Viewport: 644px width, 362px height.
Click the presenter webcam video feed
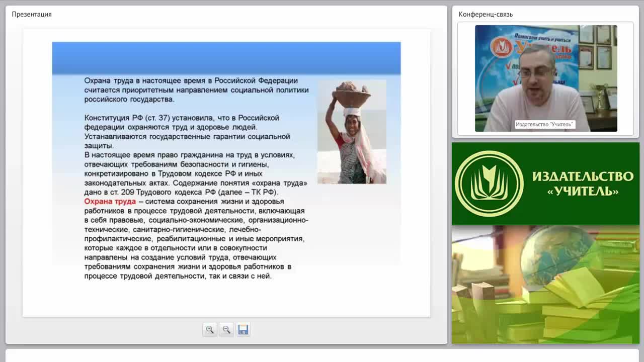click(x=546, y=78)
